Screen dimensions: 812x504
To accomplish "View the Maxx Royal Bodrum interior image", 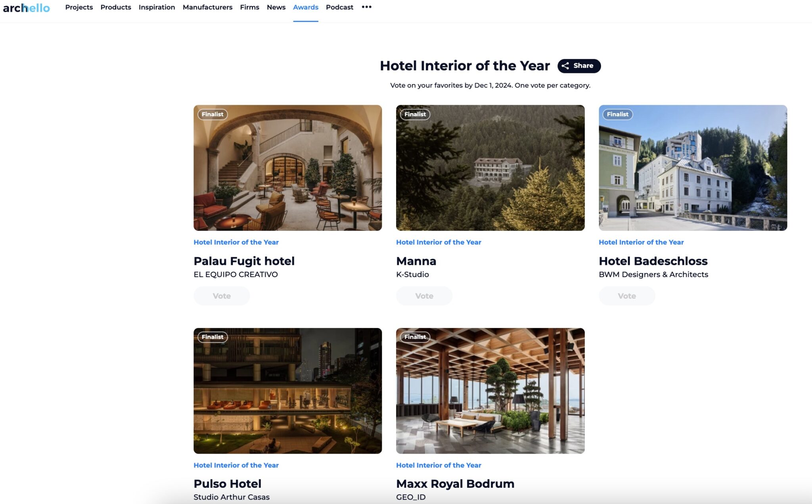I will tap(490, 391).
